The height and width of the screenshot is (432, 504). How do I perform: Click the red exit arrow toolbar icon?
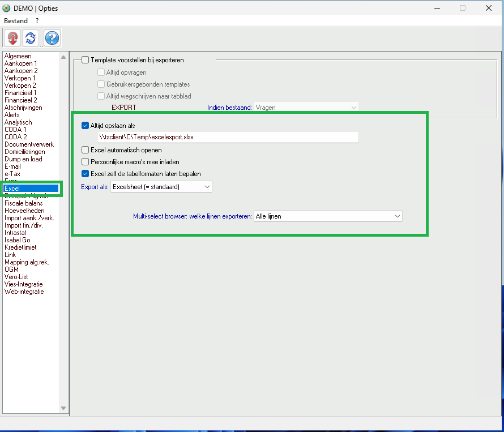tap(12, 38)
